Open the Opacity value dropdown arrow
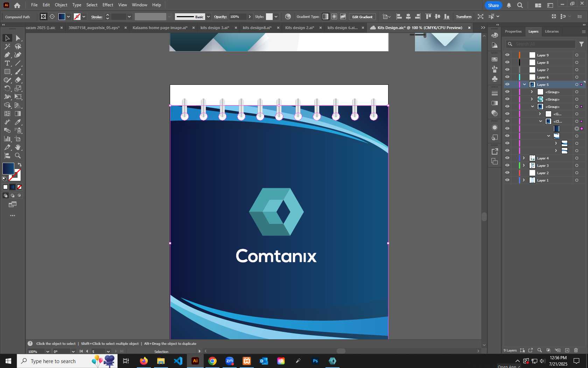Viewport: 588px width, 368px height. [x=250, y=16]
